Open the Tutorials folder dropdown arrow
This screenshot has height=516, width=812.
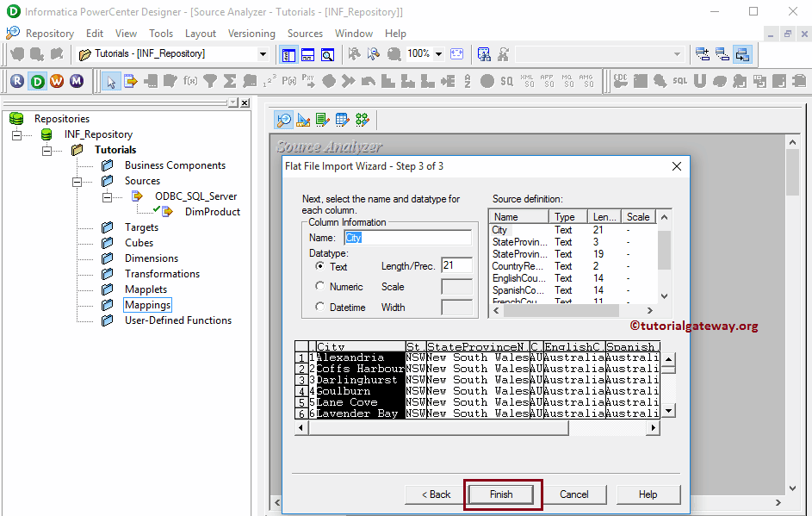(x=263, y=54)
